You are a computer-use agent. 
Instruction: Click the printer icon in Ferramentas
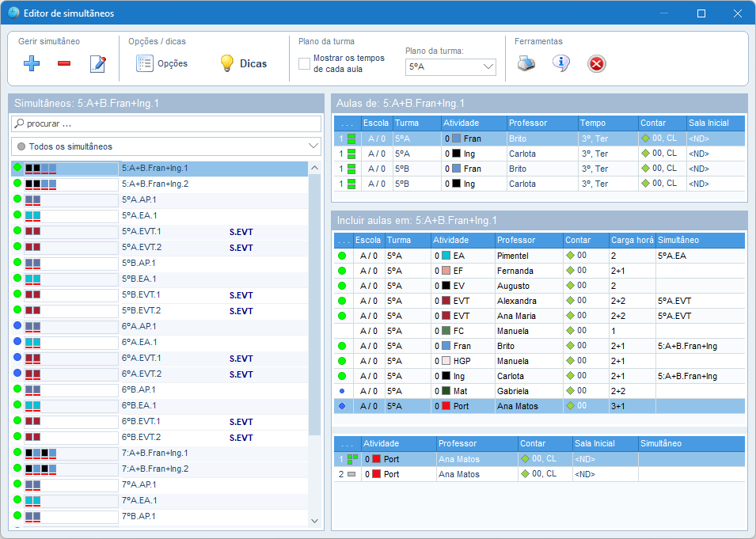click(526, 63)
